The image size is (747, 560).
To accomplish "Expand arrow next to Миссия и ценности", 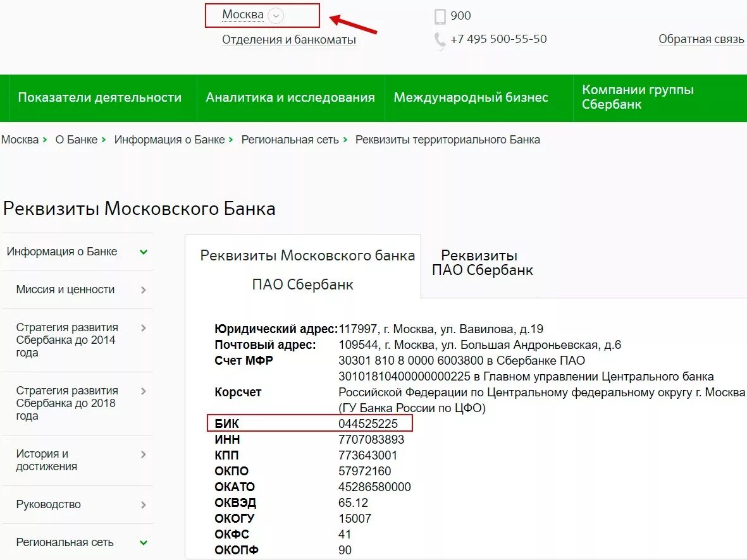I will pyautogui.click(x=144, y=290).
